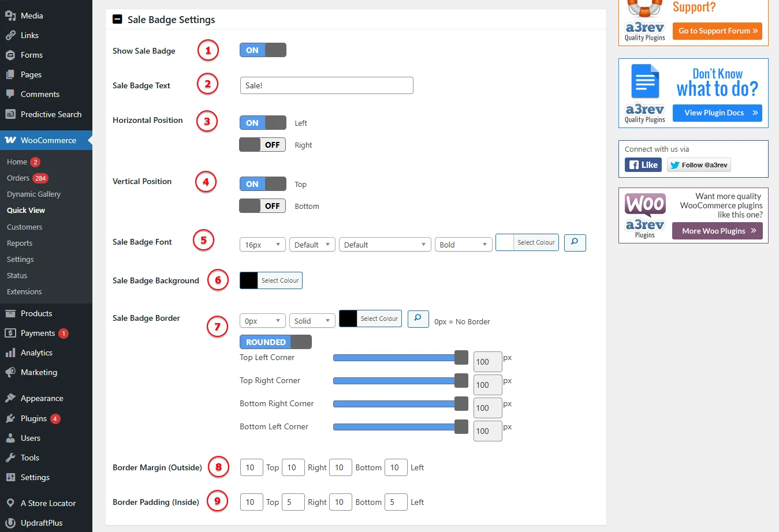Expand the Solid border style dropdown
The image size is (779, 532).
coord(312,321)
